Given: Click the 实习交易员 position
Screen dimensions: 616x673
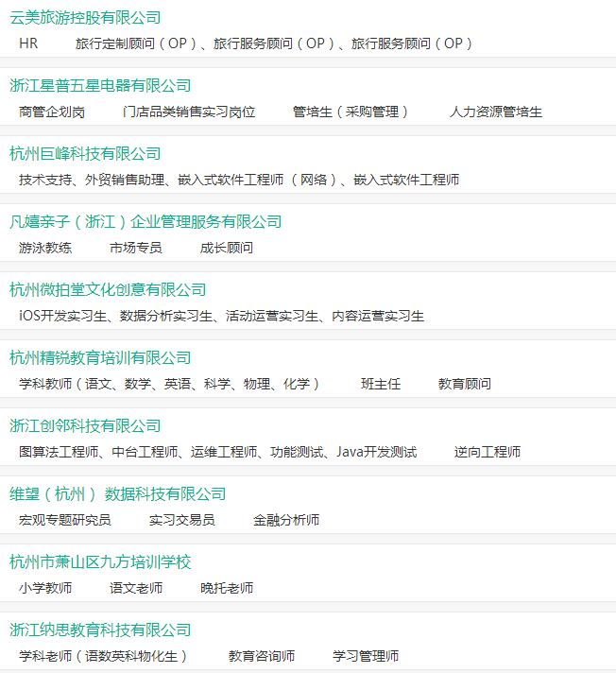Looking at the screenshot, I should 182,520.
